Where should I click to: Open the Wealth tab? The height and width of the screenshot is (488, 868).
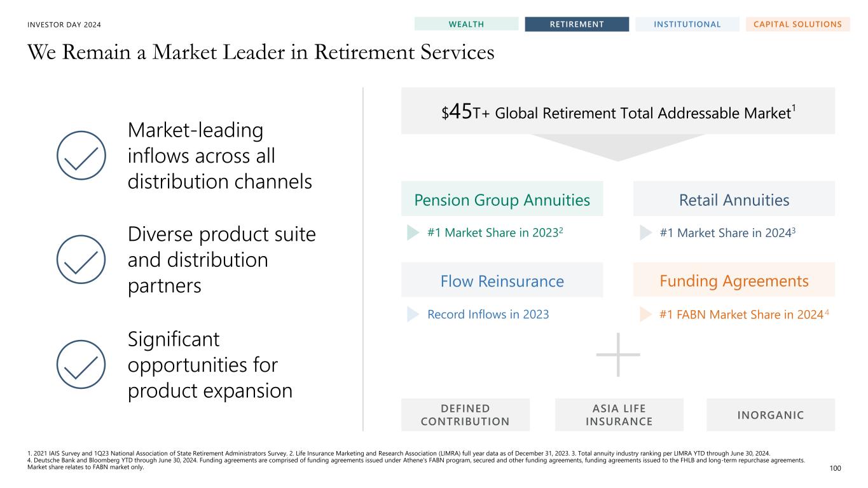pyautogui.click(x=466, y=24)
